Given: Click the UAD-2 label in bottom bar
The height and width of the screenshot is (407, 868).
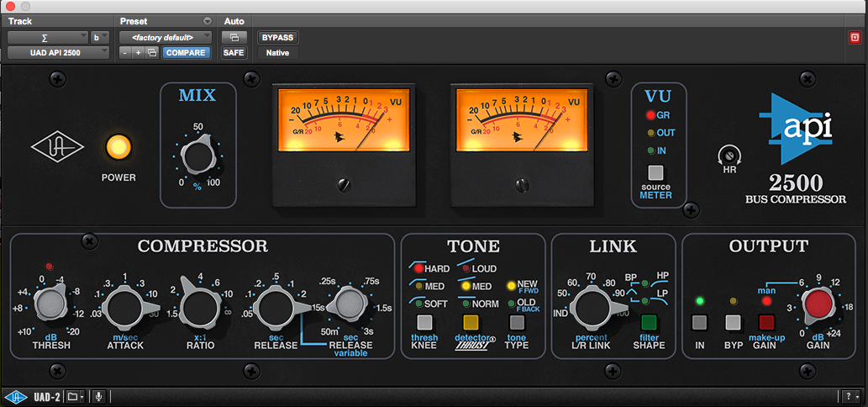Looking at the screenshot, I should point(45,396).
